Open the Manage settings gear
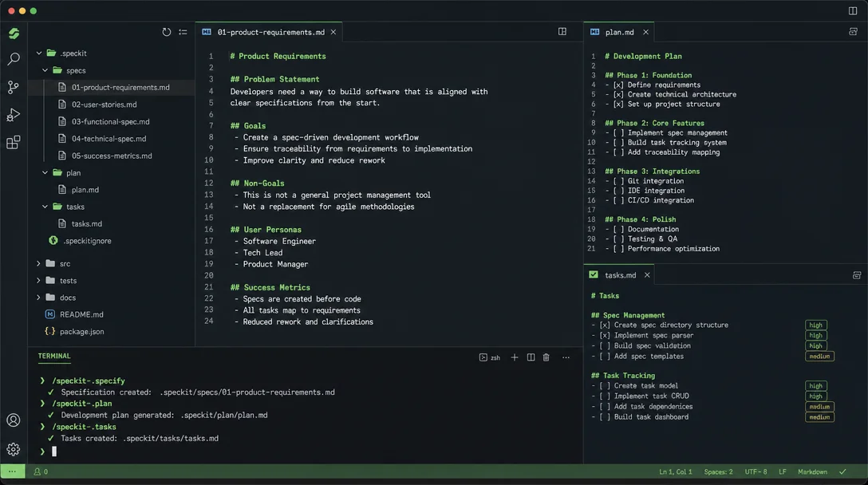 14,449
